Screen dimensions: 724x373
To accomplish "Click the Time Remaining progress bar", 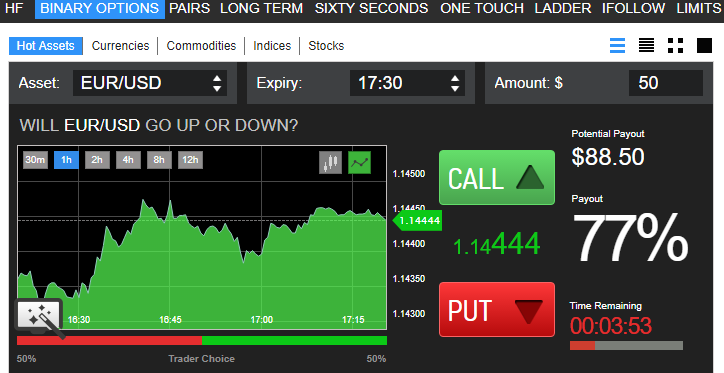I will click(x=626, y=345).
